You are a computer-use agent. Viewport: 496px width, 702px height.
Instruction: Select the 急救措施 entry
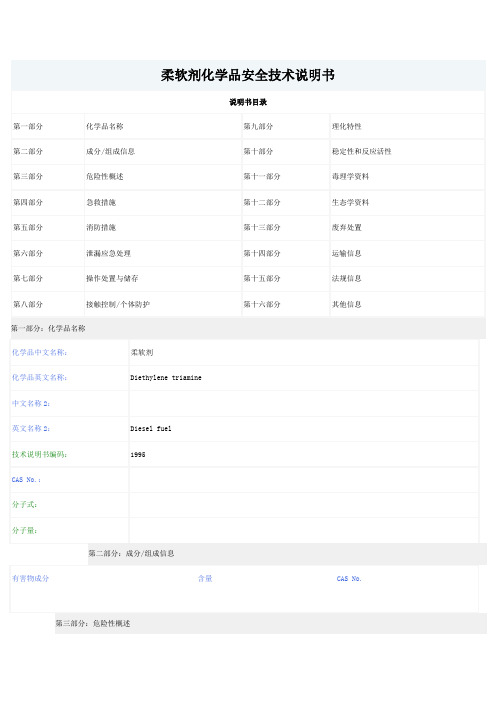(101, 202)
